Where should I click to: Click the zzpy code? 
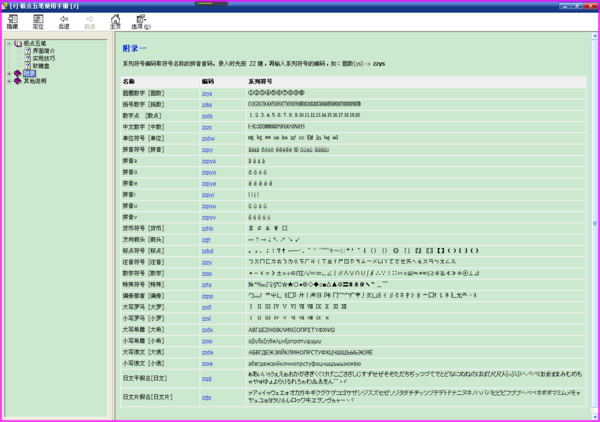[207, 150]
